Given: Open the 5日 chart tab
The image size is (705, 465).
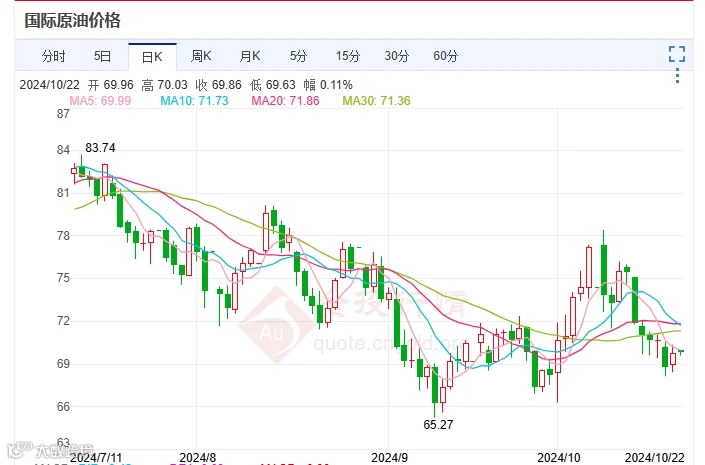Looking at the screenshot, I should point(103,56).
